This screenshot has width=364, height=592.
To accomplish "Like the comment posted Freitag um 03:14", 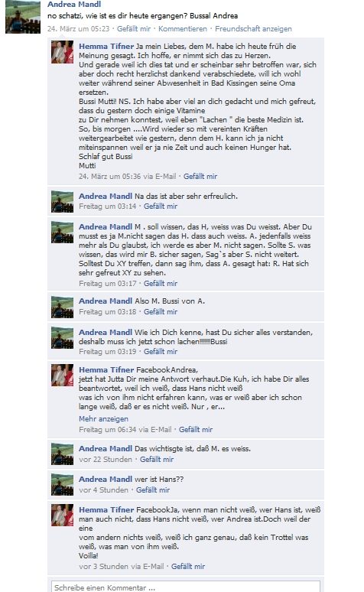I will [161, 207].
